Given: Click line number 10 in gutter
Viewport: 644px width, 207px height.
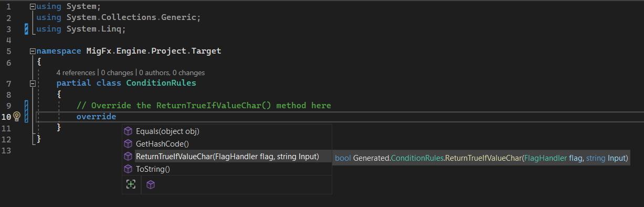Looking at the screenshot, I should click(6, 117).
